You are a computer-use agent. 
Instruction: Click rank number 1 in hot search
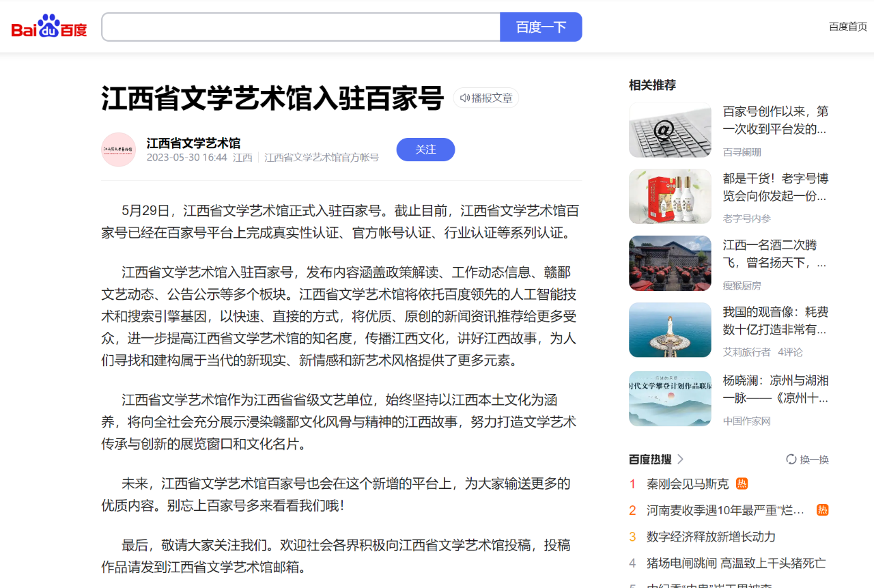(x=632, y=484)
